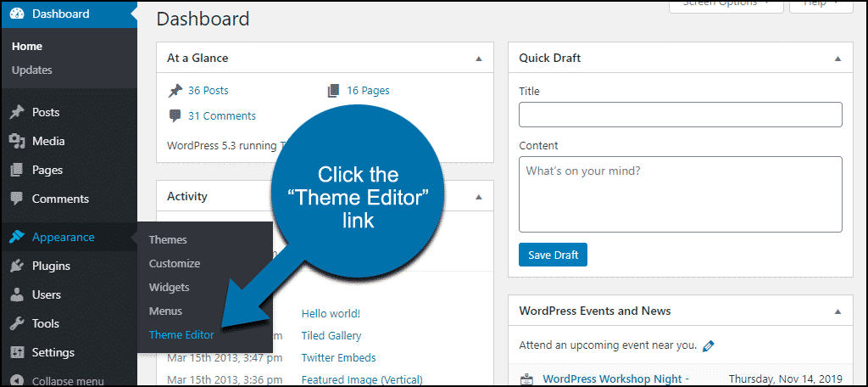The width and height of the screenshot is (868, 387).
Task: Open Menus from the Appearance submenu
Action: tap(165, 311)
